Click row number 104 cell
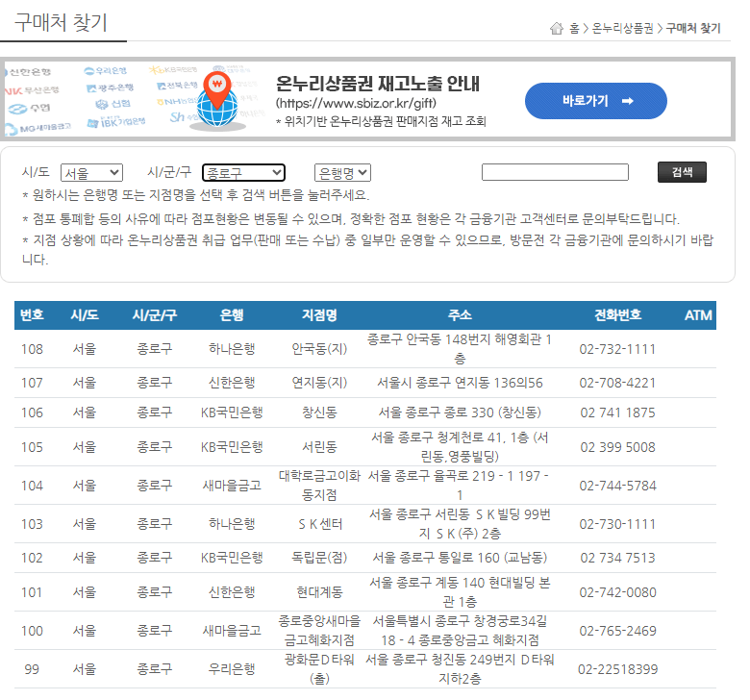Image resolution: width=750 pixels, height=700 pixels. pos(32,486)
